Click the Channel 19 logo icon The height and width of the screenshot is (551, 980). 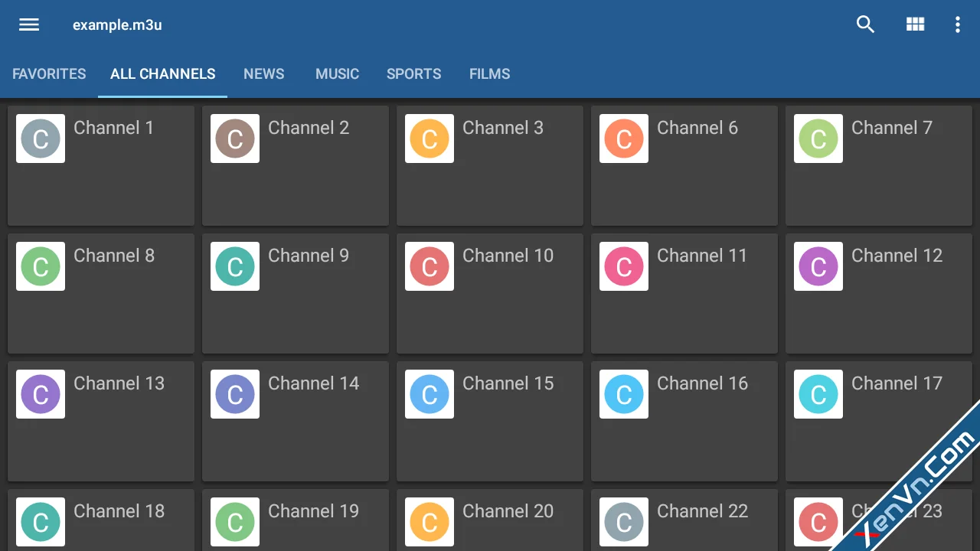(x=235, y=522)
